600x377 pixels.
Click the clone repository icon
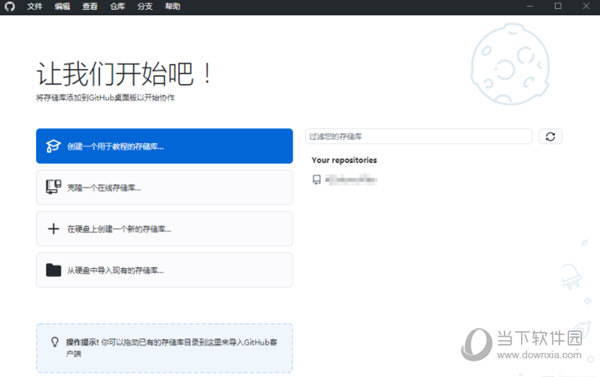pos(53,187)
